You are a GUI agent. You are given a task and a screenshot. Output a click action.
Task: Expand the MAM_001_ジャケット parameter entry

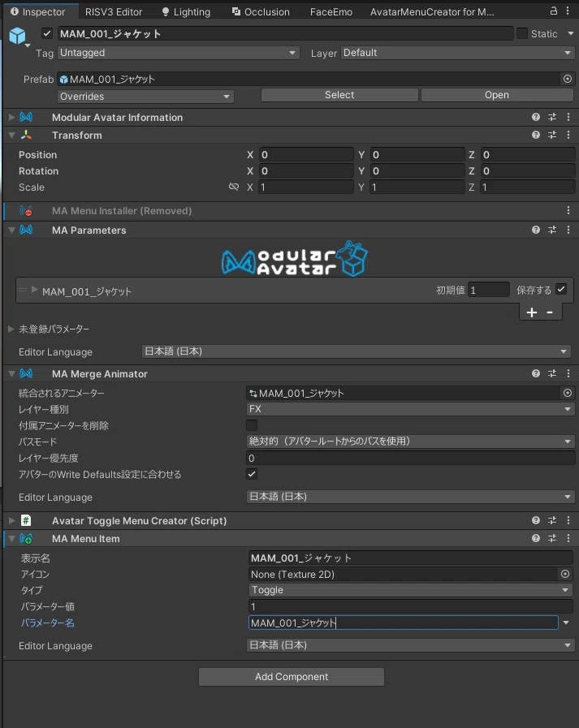click(34, 290)
